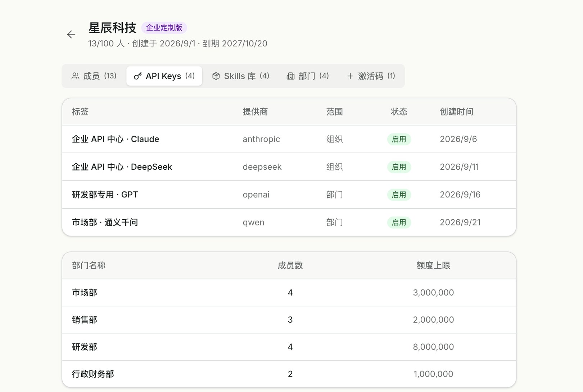The width and height of the screenshot is (583, 392).
Task: Click the people icon on 成员 tab
Action: pos(75,76)
